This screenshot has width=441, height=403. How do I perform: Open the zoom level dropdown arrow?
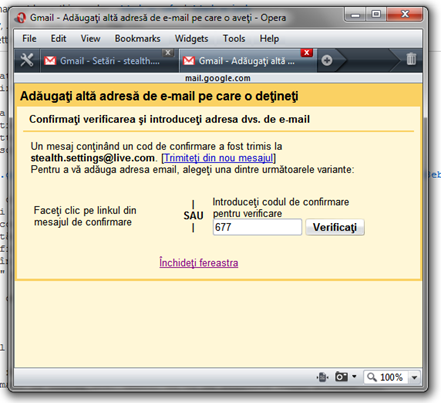[x=414, y=377]
